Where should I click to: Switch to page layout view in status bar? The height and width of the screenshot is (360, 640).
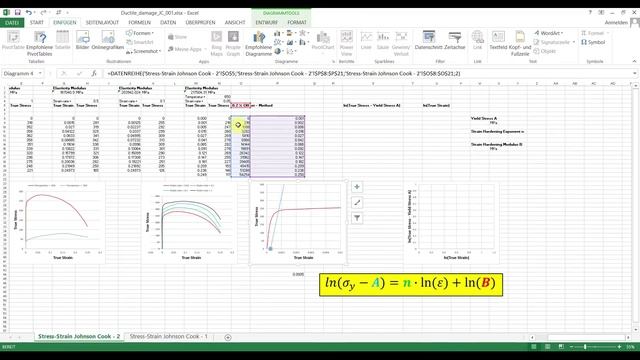pyautogui.click(x=547, y=347)
